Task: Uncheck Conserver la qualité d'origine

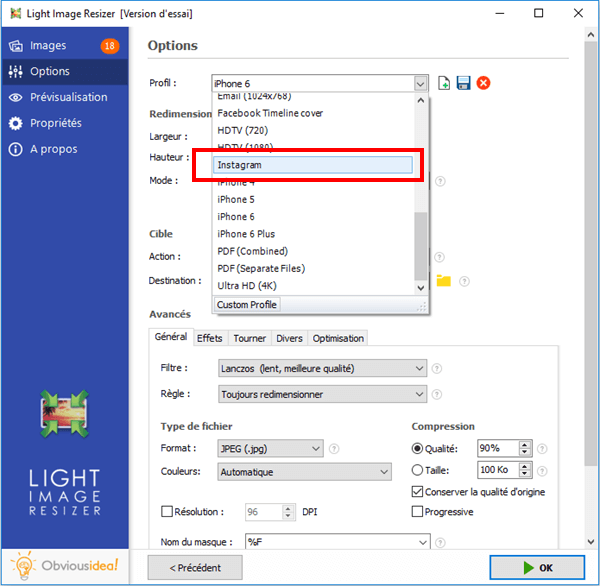Action: tap(417, 492)
